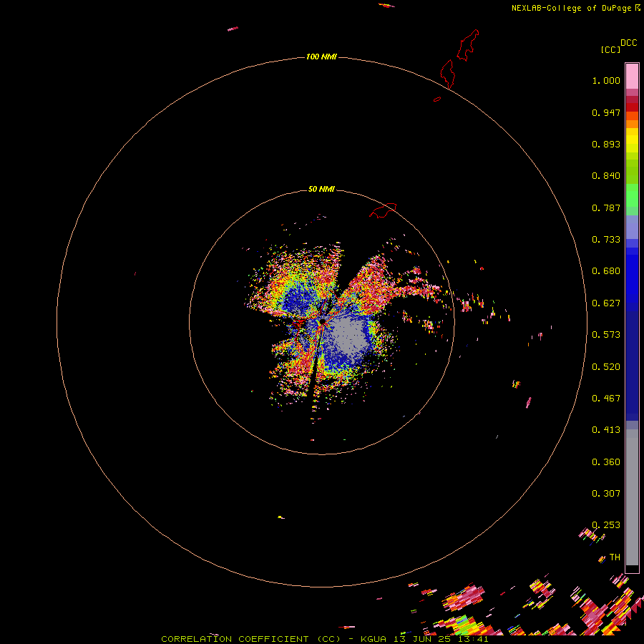Image resolution: width=644 pixels, height=644 pixels.
Task: Click the 50 NMI range ring label
Action: [x=321, y=189]
